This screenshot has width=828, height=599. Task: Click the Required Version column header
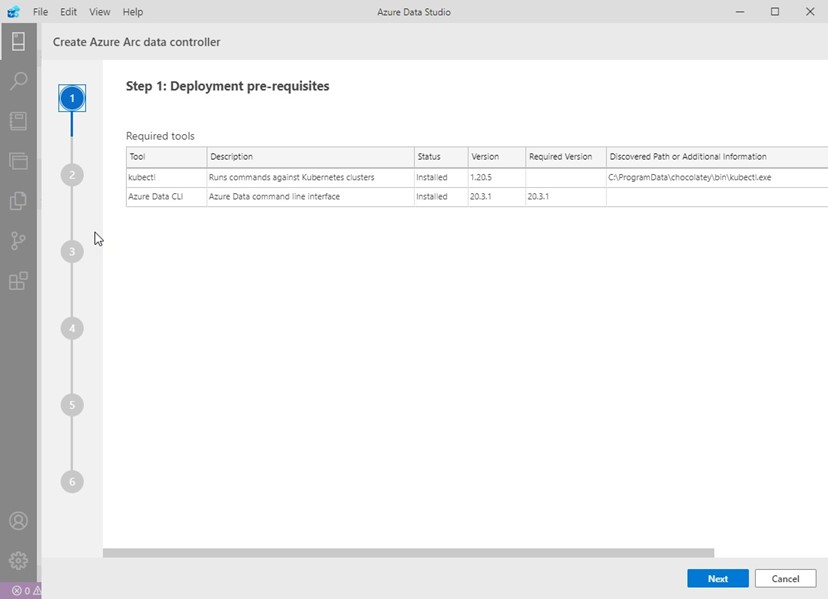(x=566, y=157)
